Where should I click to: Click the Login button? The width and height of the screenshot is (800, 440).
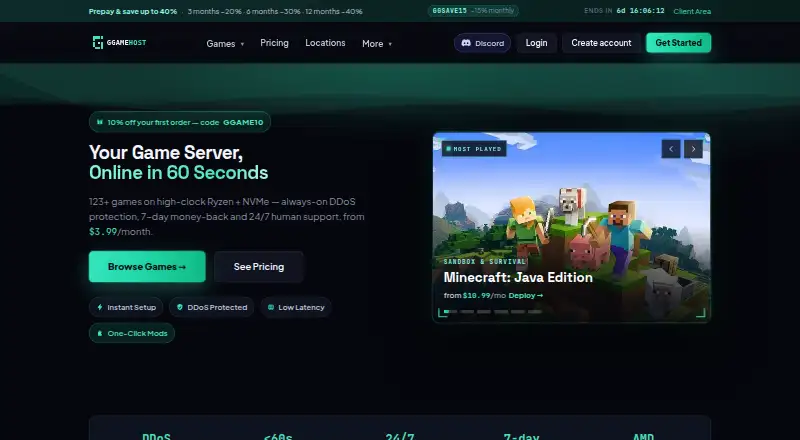[536, 43]
